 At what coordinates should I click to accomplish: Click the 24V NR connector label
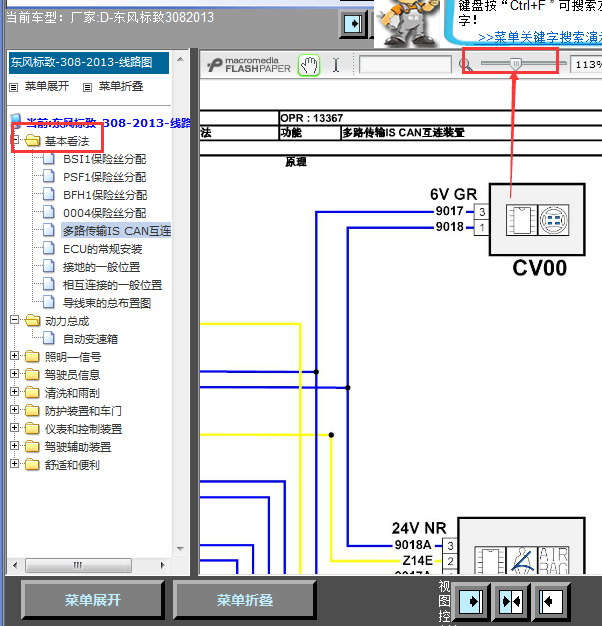click(419, 528)
